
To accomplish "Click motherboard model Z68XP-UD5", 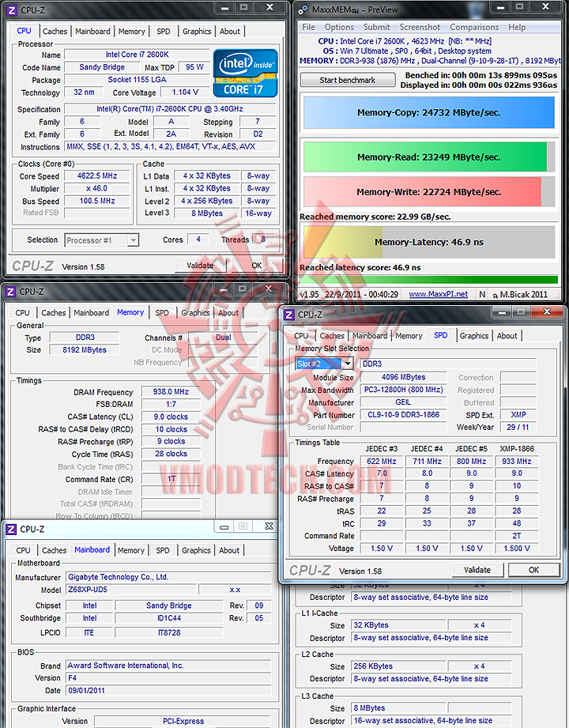I will (x=131, y=590).
